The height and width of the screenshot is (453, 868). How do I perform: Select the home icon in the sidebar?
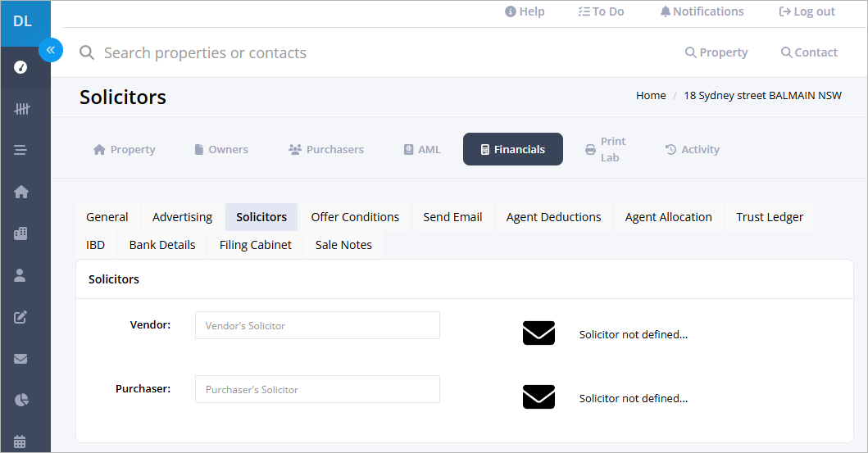21,192
